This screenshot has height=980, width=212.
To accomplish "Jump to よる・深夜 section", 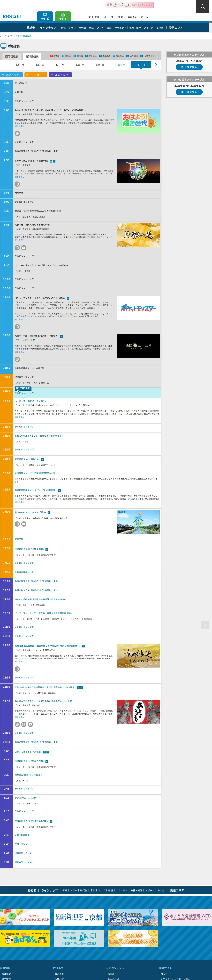I will [x=60, y=75].
